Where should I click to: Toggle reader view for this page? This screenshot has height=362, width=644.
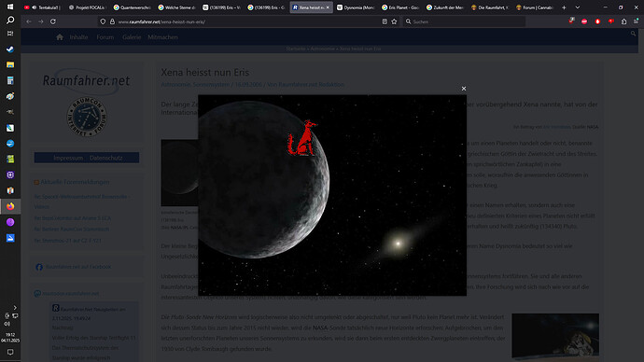click(385, 21)
